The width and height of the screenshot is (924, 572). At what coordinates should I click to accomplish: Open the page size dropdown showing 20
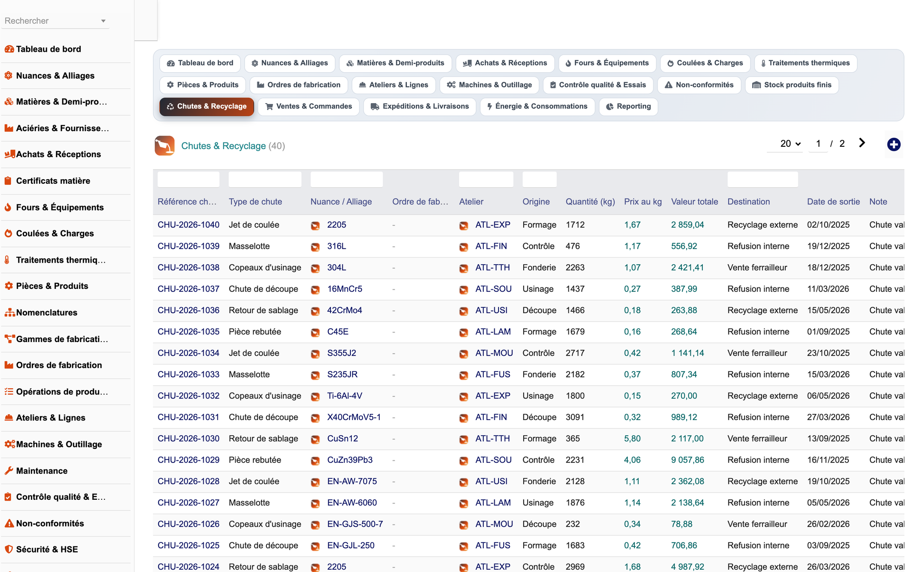coord(790,143)
